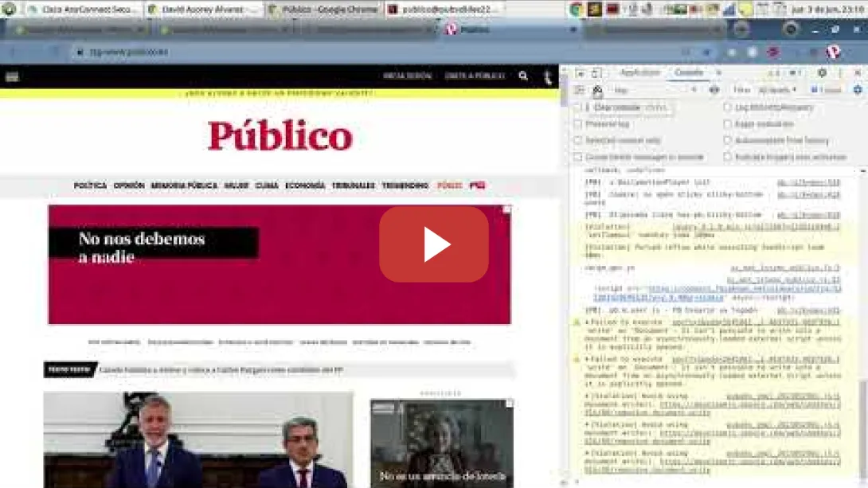Expand the first 'Failed to execute' warning

click(x=588, y=322)
